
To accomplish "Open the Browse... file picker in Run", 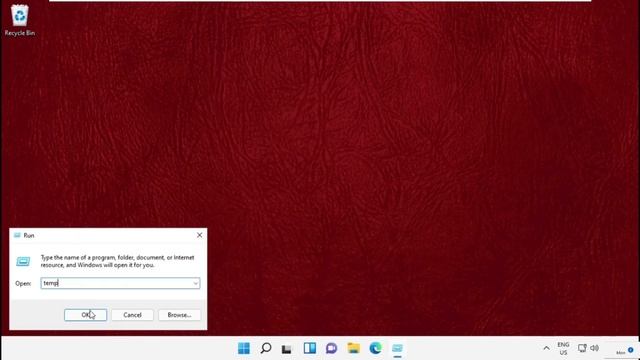I will 179,315.
